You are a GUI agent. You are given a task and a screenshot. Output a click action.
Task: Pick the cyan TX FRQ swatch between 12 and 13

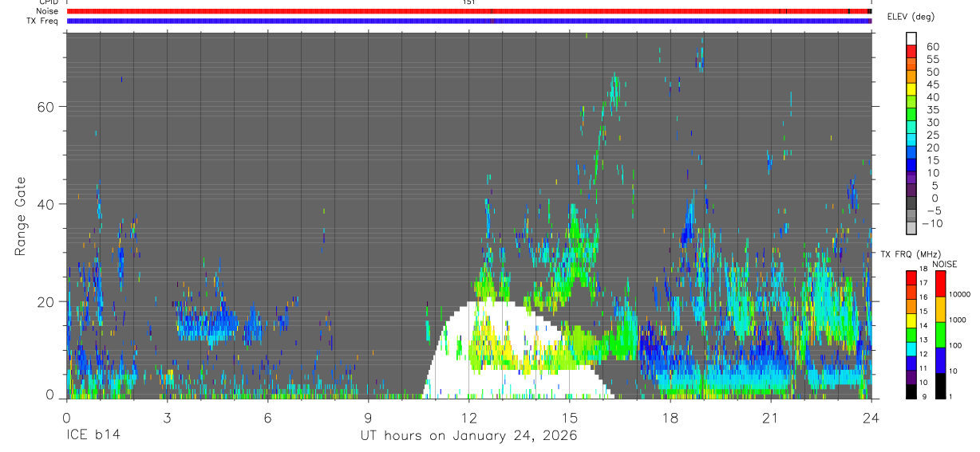[x=911, y=349]
